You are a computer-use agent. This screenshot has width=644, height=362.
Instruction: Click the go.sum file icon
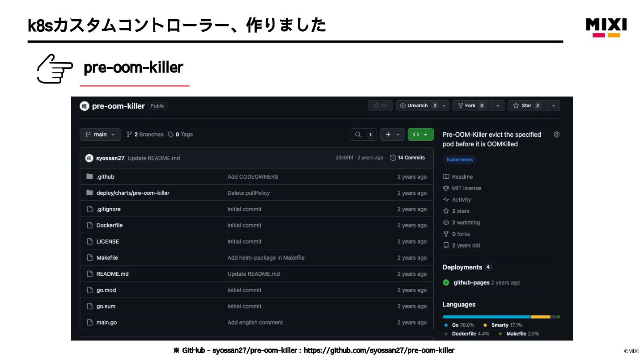(x=89, y=306)
